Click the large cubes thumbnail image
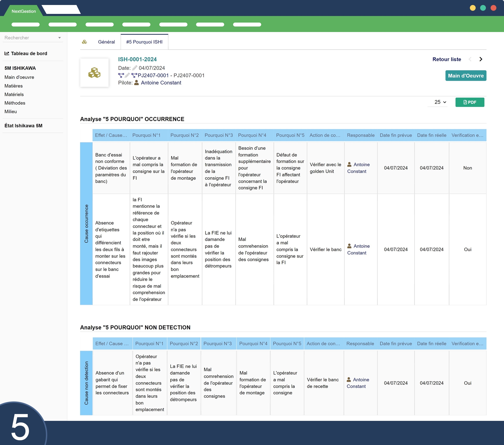 (94, 73)
